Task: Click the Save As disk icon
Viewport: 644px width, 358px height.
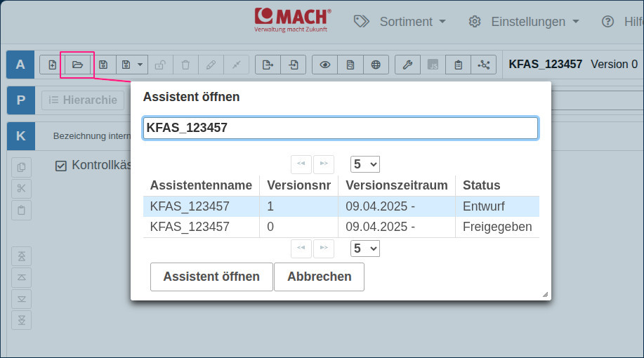Action: [x=126, y=65]
